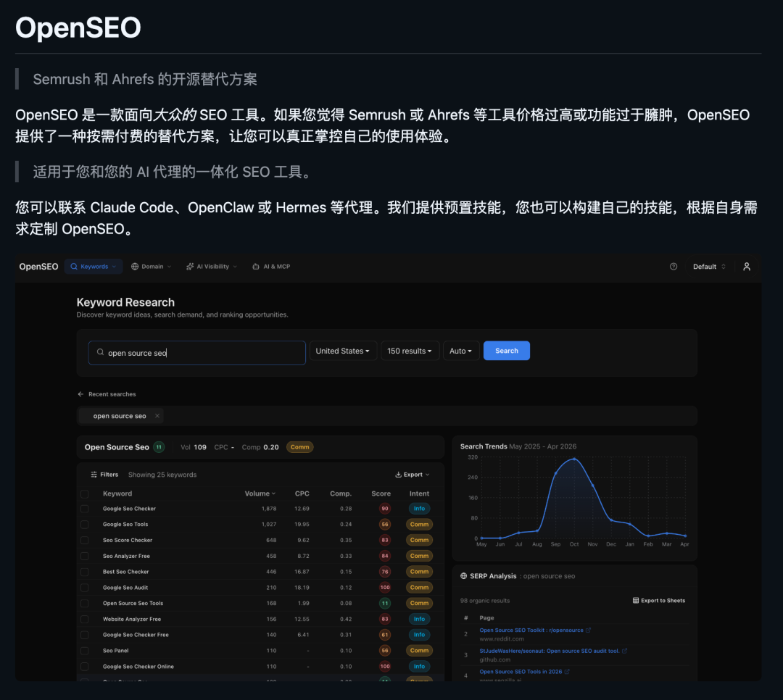Focus the 'open source seo' keyword search field

coord(196,352)
